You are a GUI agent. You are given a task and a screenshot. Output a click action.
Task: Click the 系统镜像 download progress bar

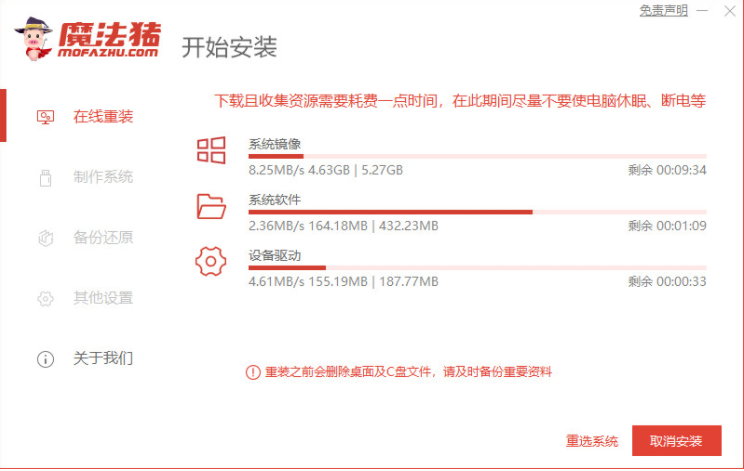[x=477, y=156]
